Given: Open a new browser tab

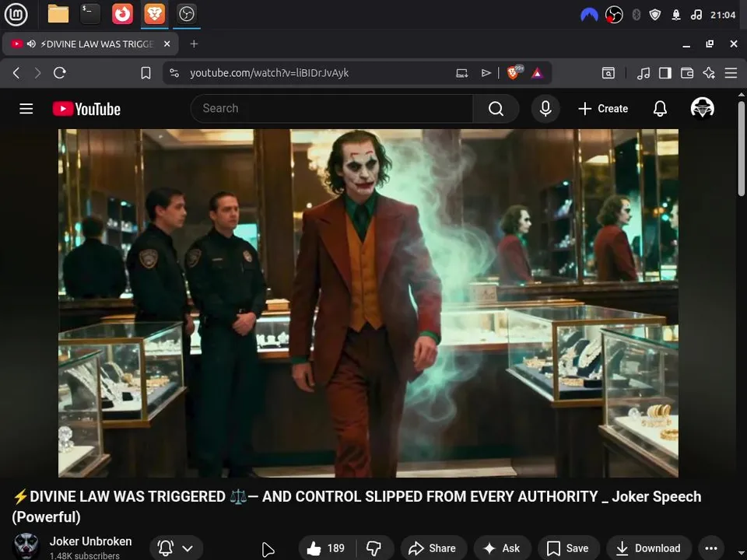Looking at the screenshot, I should [194, 44].
